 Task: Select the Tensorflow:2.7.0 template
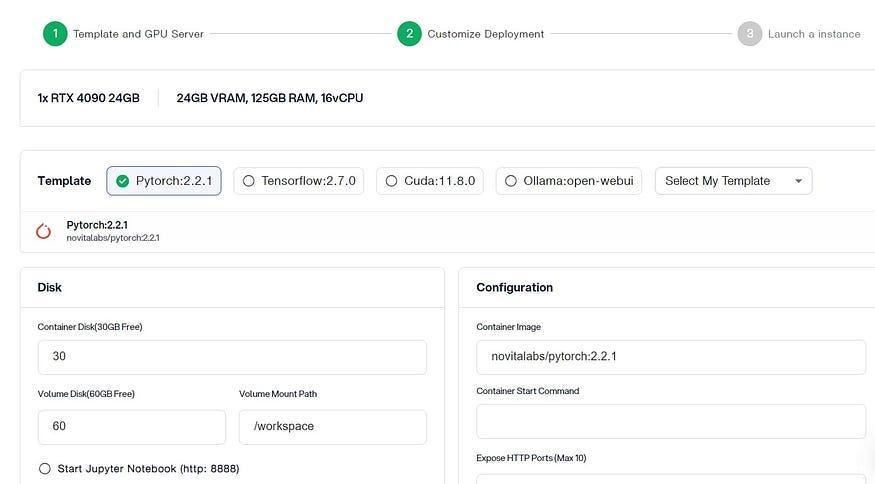click(x=299, y=181)
